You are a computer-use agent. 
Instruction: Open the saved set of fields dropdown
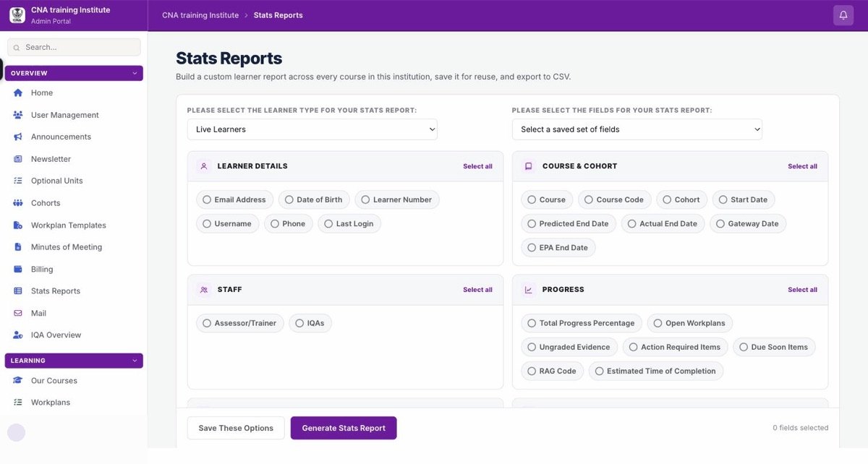tap(637, 129)
